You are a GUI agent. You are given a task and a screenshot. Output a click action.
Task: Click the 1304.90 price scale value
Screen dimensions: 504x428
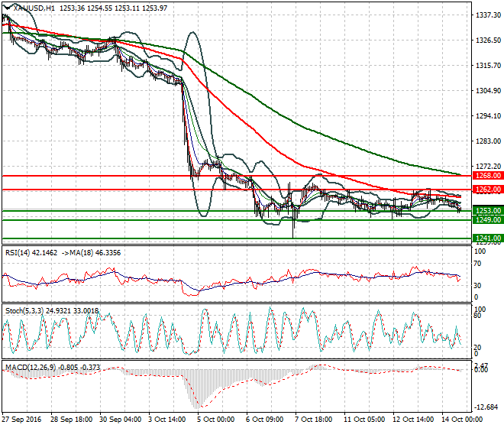(x=488, y=91)
